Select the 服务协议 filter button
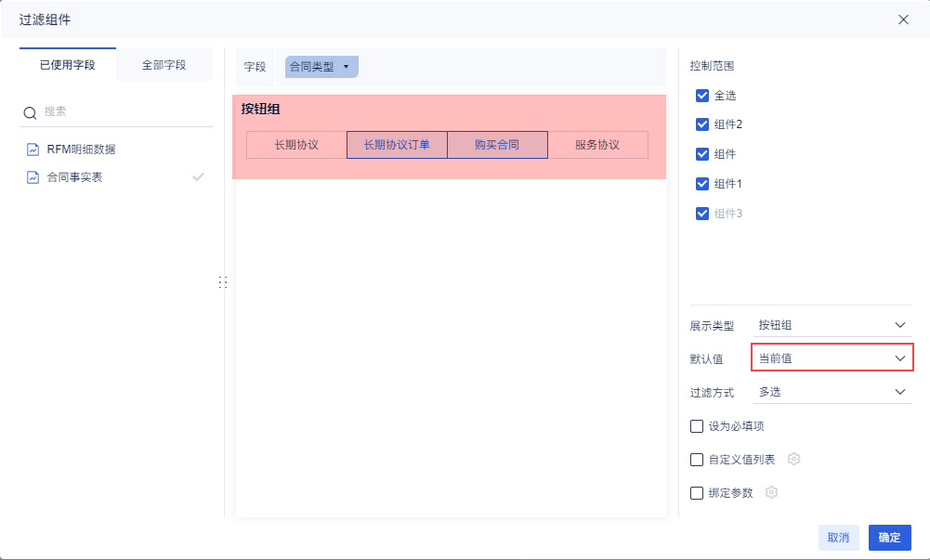The height and width of the screenshot is (560, 930). [x=597, y=145]
